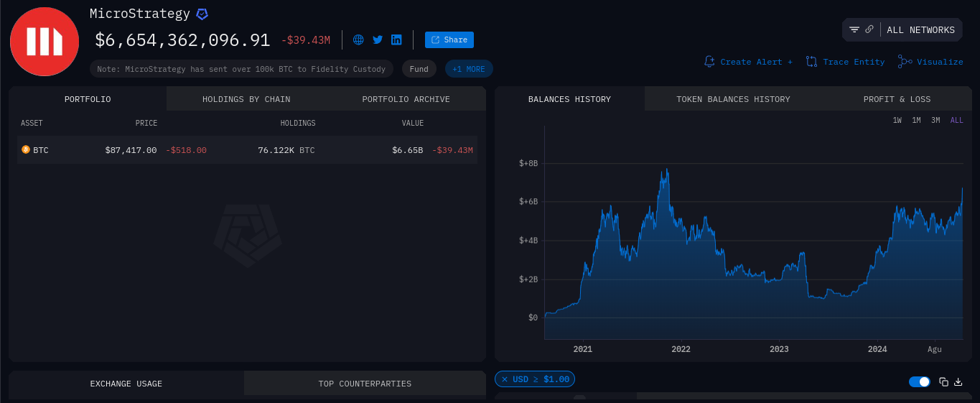Viewport: 980px width, 403px height.
Task: Select the ALL chart range
Action: click(x=957, y=121)
